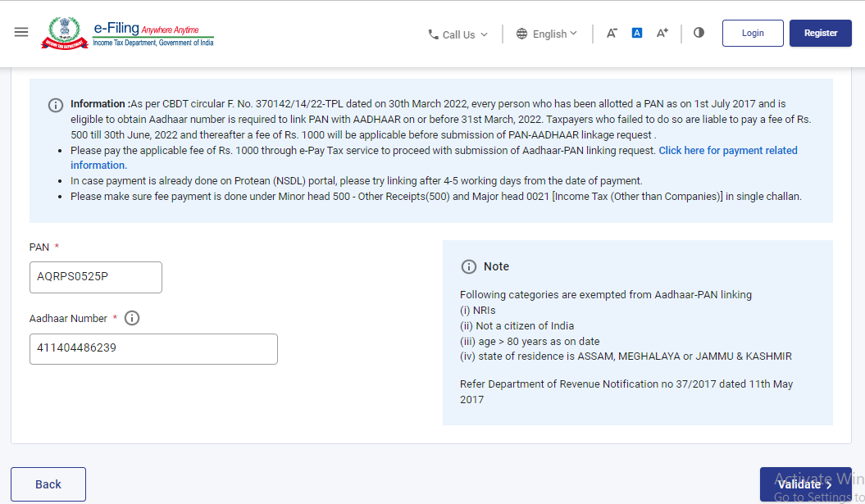Decrease font size with A- icon
This screenshot has width=865, height=504.
pyautogui.click(x=612, y=34)
